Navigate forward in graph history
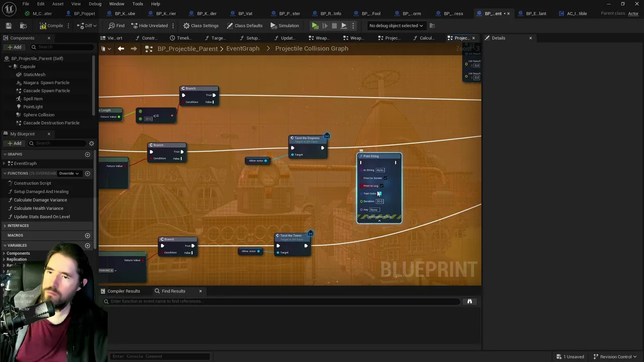Screen dimensions: 644x362 tap(133, 49)
